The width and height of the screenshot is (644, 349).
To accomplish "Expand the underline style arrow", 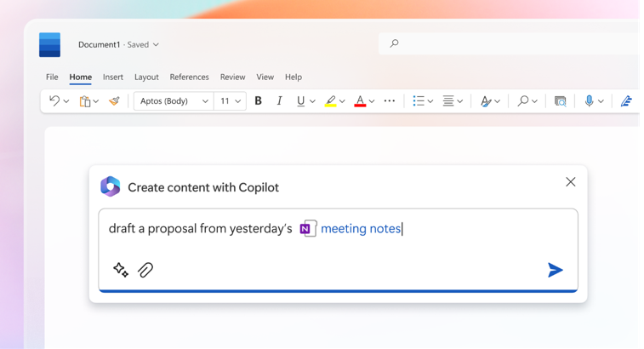I will tap(312, 101).
